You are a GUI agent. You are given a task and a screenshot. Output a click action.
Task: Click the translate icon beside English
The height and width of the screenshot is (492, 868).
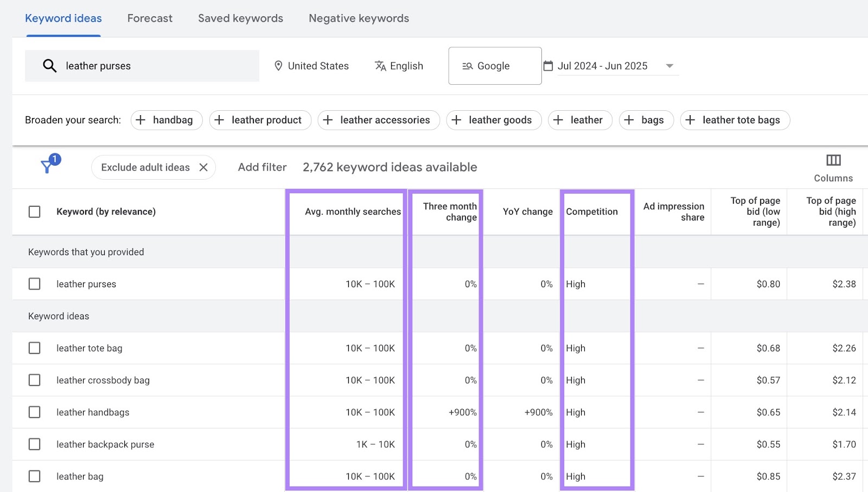coord(380,66)
